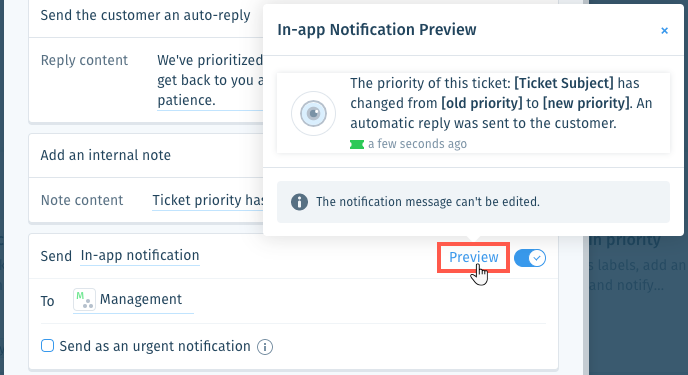Click the Management group avatar icon

click(84, 300)
